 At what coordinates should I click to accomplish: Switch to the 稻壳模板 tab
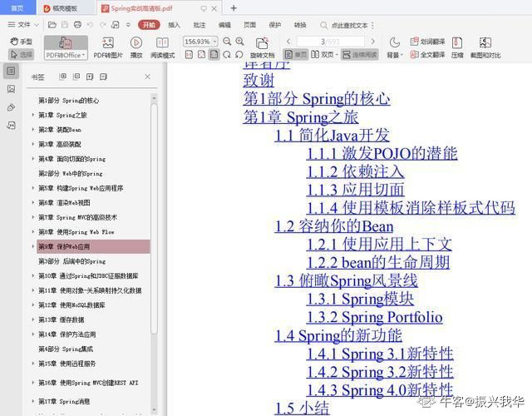pos(65,8)
